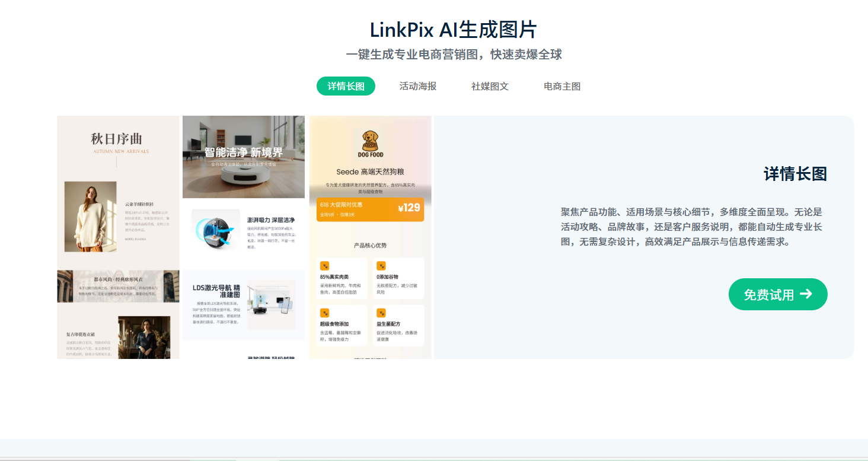Click the 都市风尚 trench coat banner
This screenshot has width=868, height=461.
coord(118,286)
